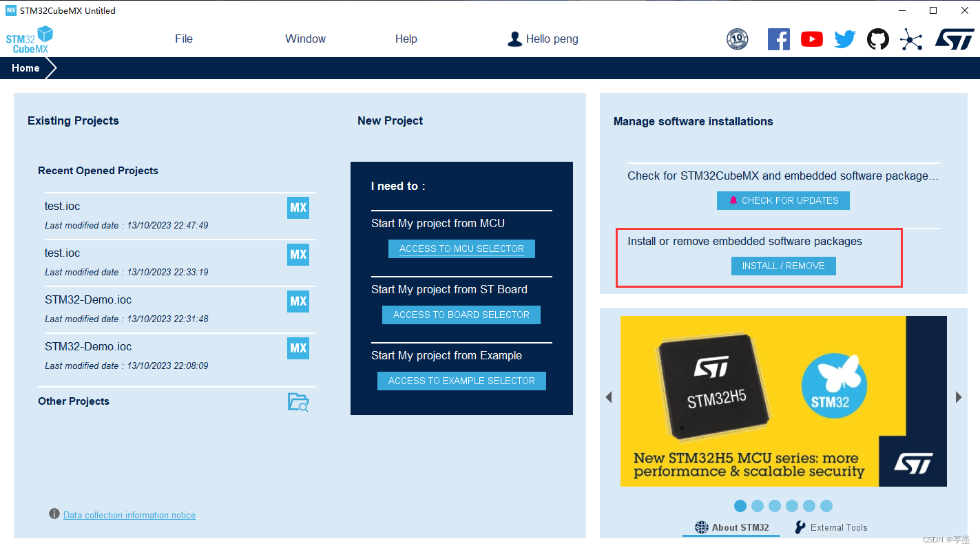Screen dimensions: 980x550
Task: Maximize the STM32CubeMX window
Action: click(933, 10)
